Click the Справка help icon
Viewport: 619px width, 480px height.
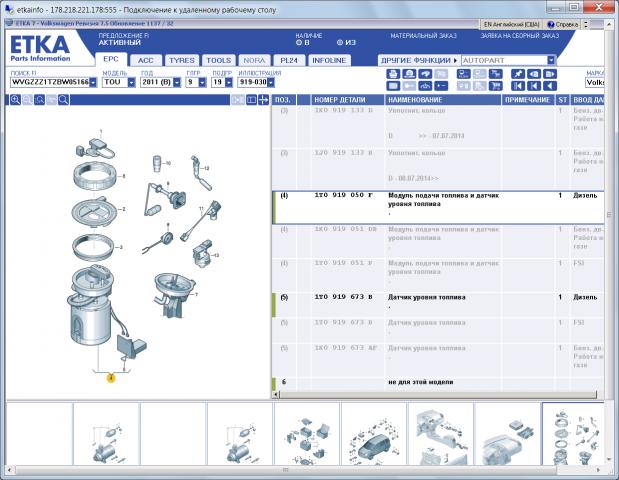[563, 24]
